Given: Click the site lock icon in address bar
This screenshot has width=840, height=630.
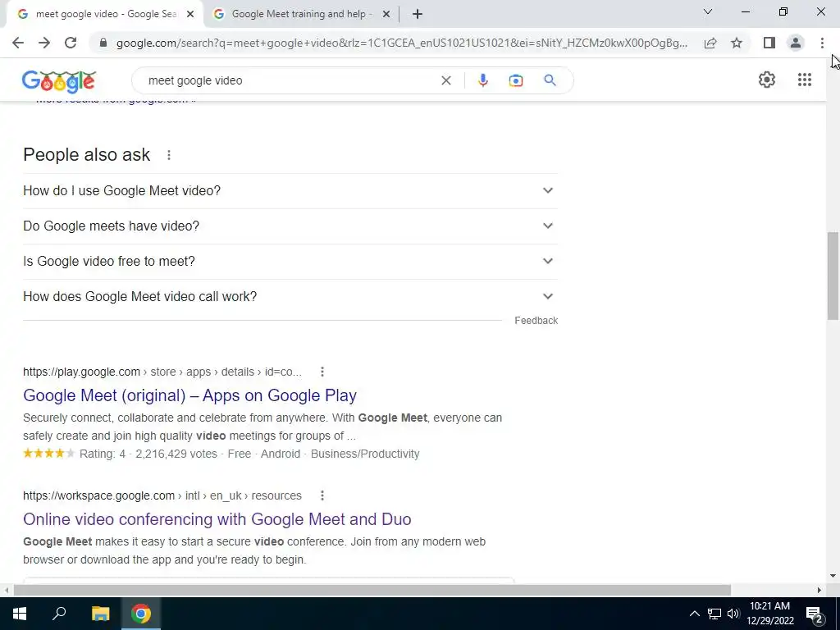Looking at the screenshot, I should coord(103,43).
